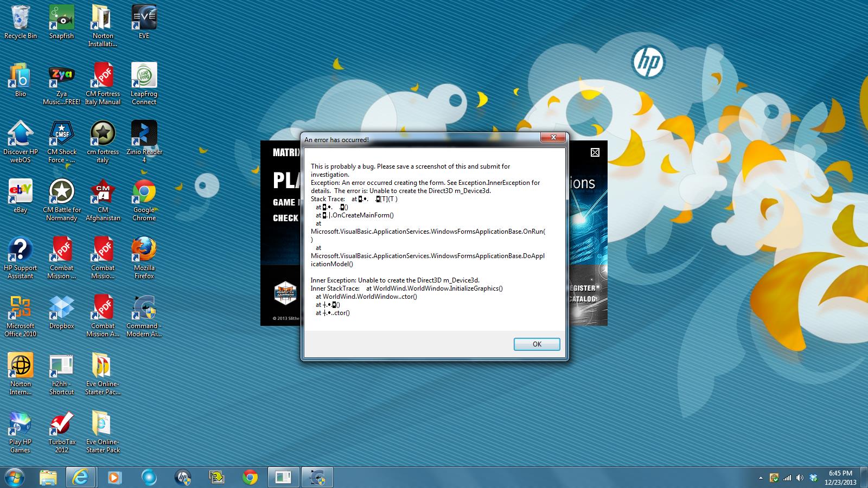Viewport: 868px width, 488px height.
Task: Select the CM Afghanistan shortcut
Action: point(103,200)
